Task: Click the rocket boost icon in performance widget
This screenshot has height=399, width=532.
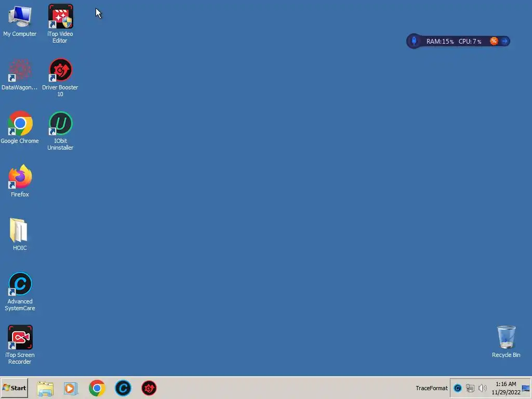Action: (x=414, y=41)
